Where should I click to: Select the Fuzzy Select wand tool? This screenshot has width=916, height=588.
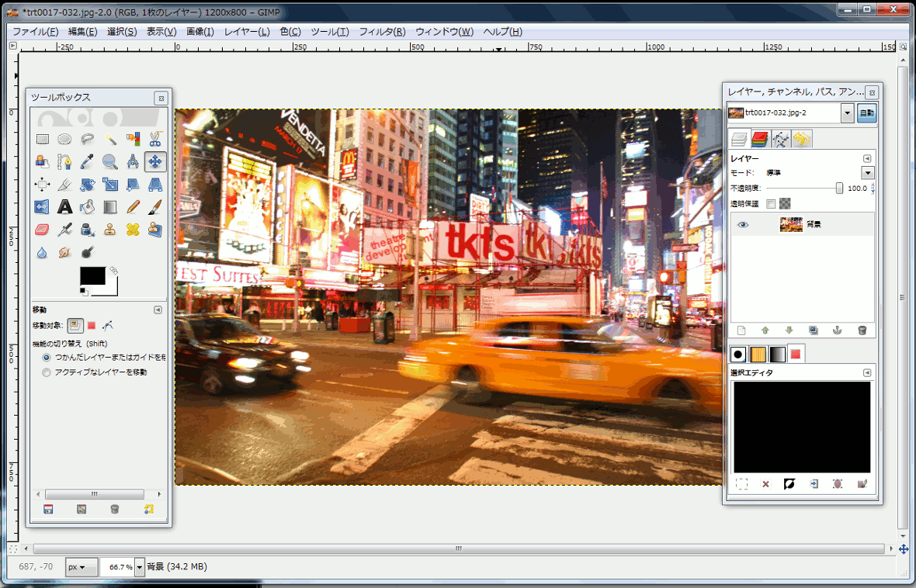[109, 139]
